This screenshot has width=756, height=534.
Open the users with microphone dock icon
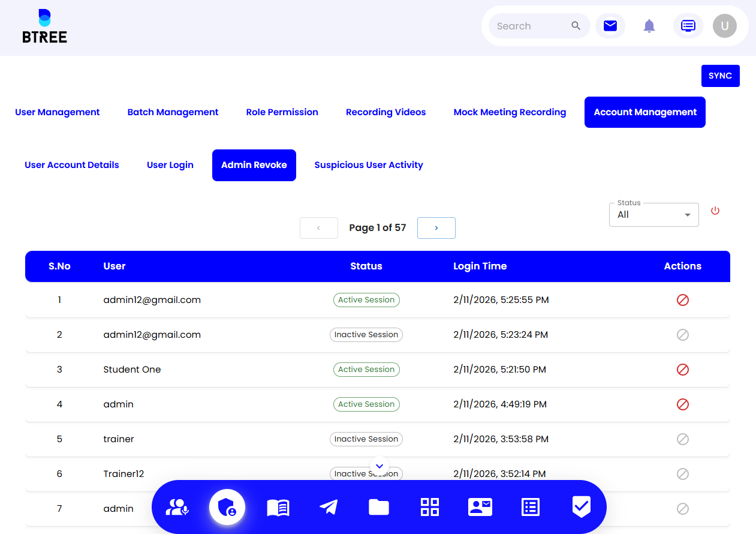click(x=177, y=508)
